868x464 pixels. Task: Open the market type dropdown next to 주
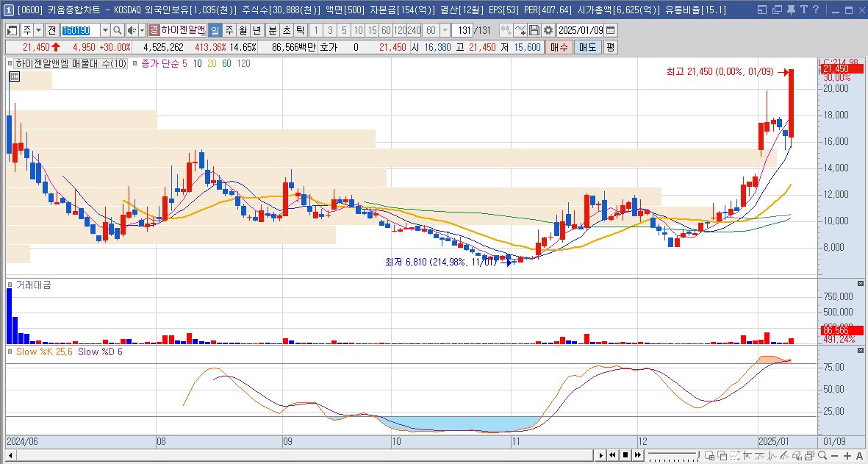point(39,30)
